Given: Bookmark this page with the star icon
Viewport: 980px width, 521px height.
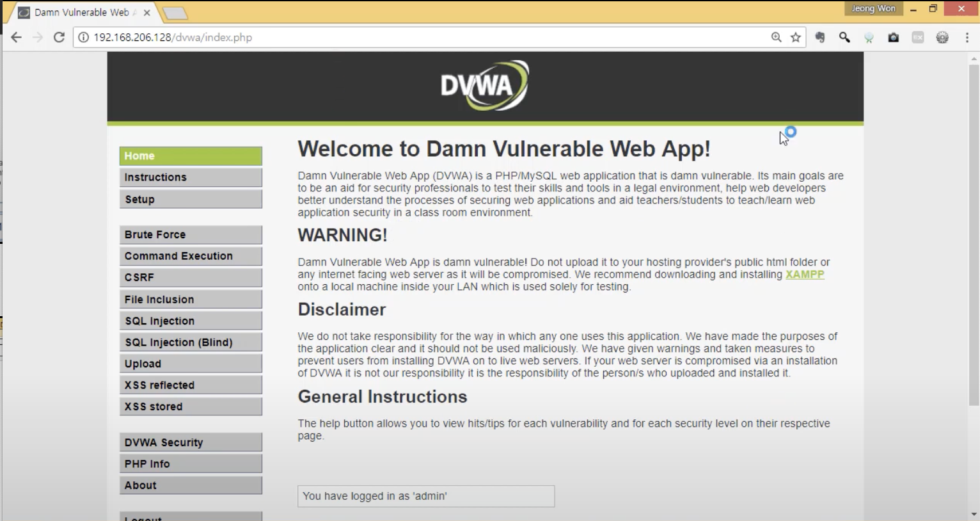Looking at the screenshot, I should (796, 37).
